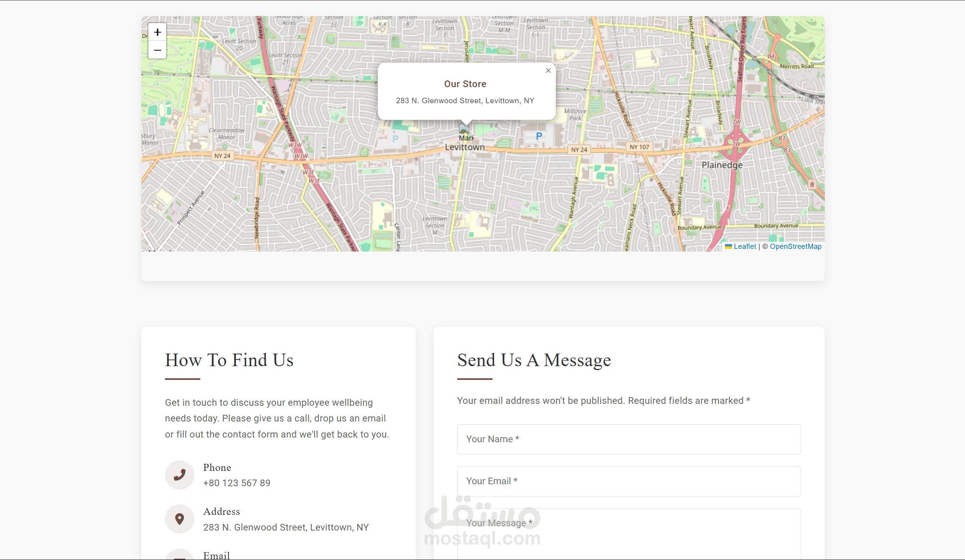Click the popup address 283 N. Glenwood Street

click(x=465, y=101)
